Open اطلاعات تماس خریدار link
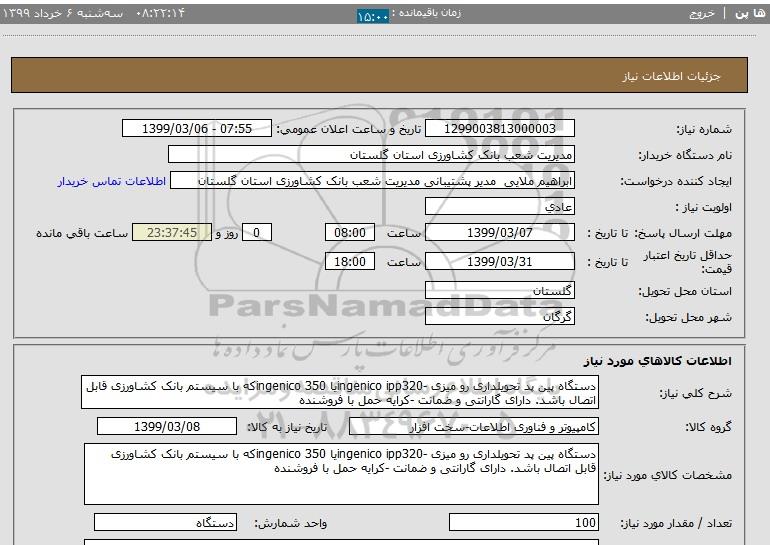This screenshot has height=545, width=770. [x=111, y=181]
